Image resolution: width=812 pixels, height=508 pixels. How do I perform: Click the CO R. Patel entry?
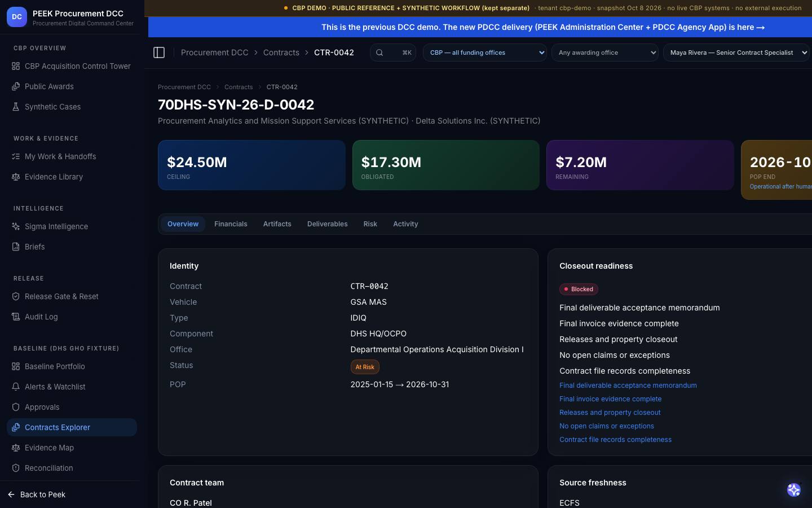click(x=191, y=503)
